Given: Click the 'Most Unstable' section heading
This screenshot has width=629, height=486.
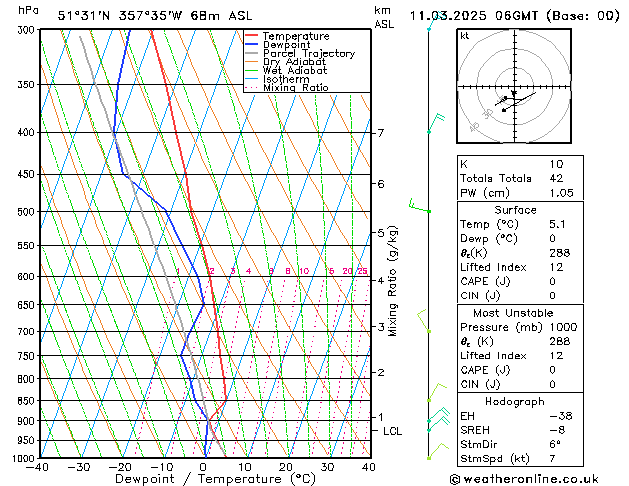Looking at the screenshot, I should click(513, 313).
